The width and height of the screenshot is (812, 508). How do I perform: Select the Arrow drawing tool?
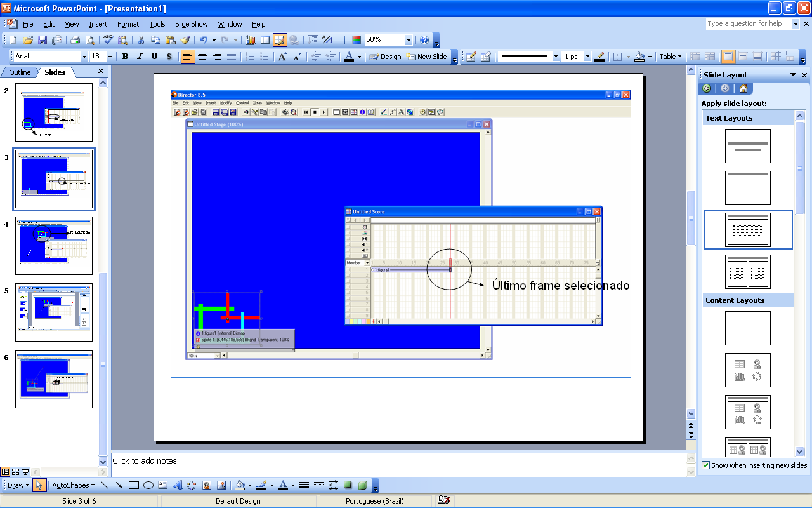tap(119, 485)
